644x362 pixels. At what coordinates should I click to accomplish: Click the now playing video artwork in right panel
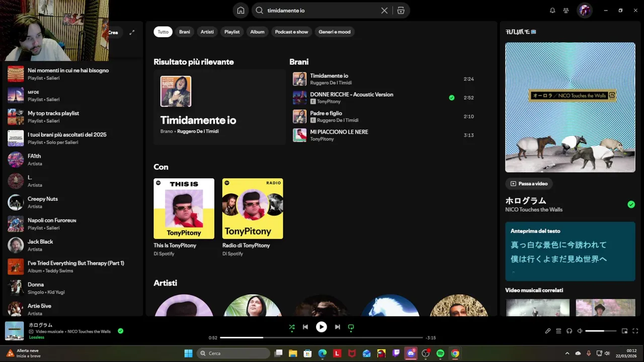pos(570,107)
